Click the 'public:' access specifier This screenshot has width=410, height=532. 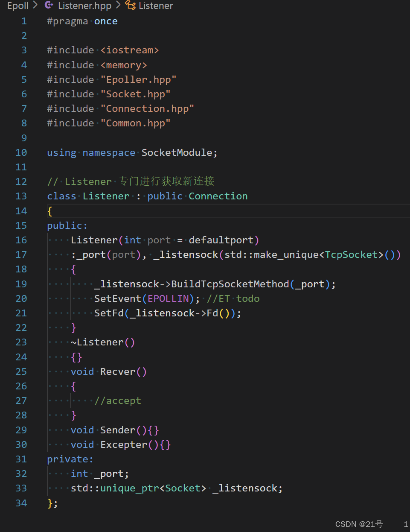67,225
